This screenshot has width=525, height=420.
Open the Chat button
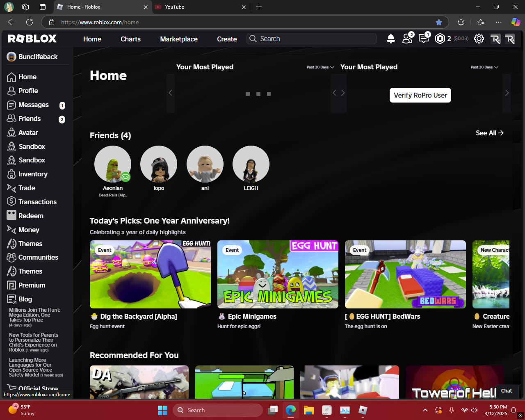(507, 391)
